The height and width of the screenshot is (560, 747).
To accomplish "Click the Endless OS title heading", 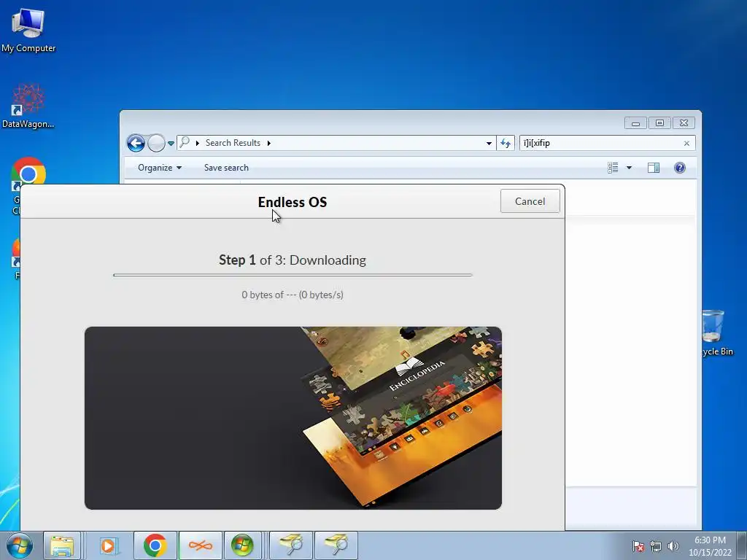I will pos(293,202).
